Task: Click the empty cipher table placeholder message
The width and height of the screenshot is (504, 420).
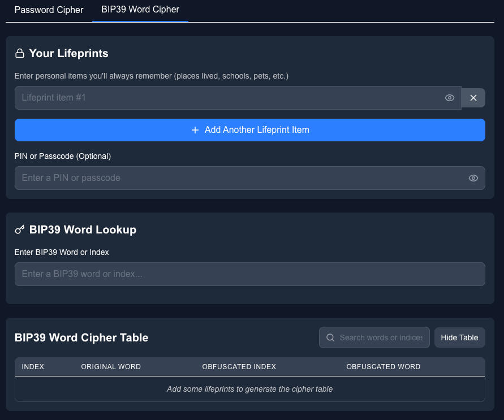Action: (x=249, y=389)
